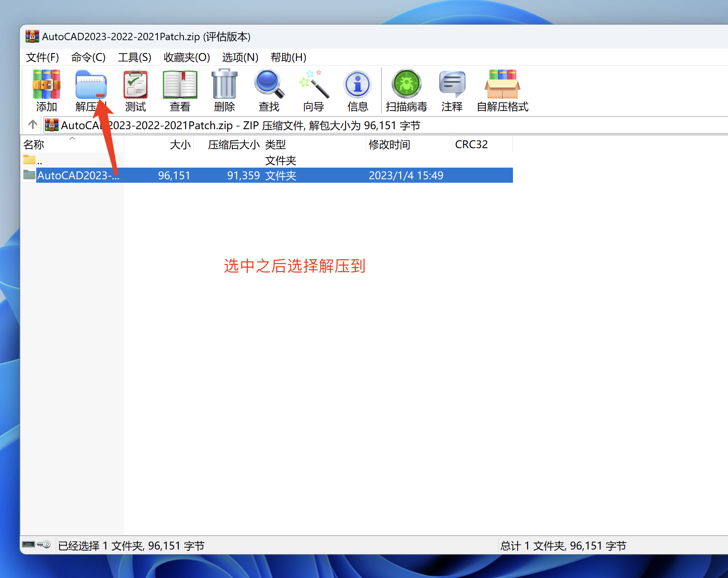Viewport: 728px width, 578px height.
Task: Click the archive path address field
Action: [x=386, y=125]
